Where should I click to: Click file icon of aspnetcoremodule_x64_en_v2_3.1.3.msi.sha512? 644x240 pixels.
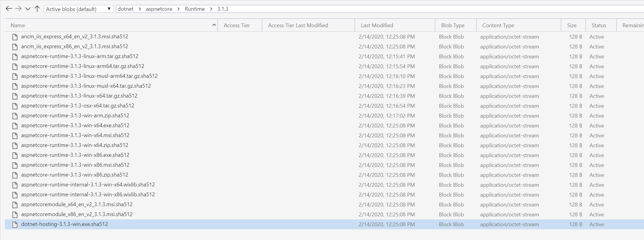coord(15,205)
